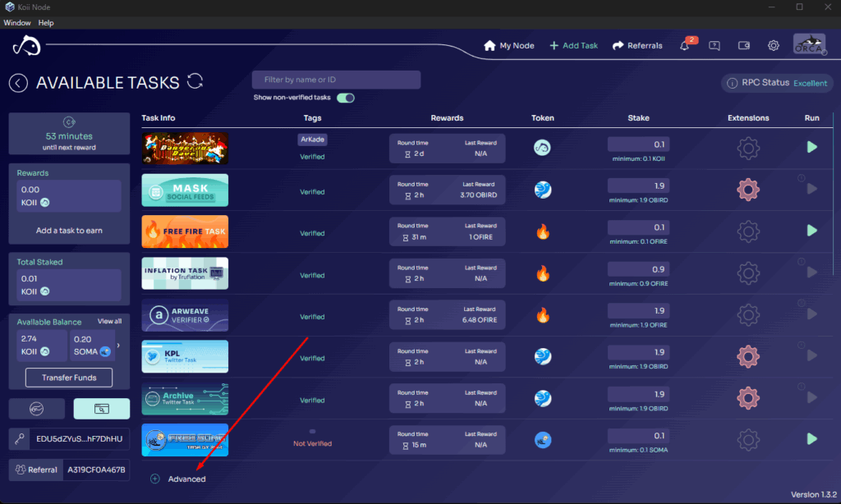Open the KPL Twitter Task thumbnail
Image resolution: width=841 pixels, height=504 pixels.
(185, 356)
